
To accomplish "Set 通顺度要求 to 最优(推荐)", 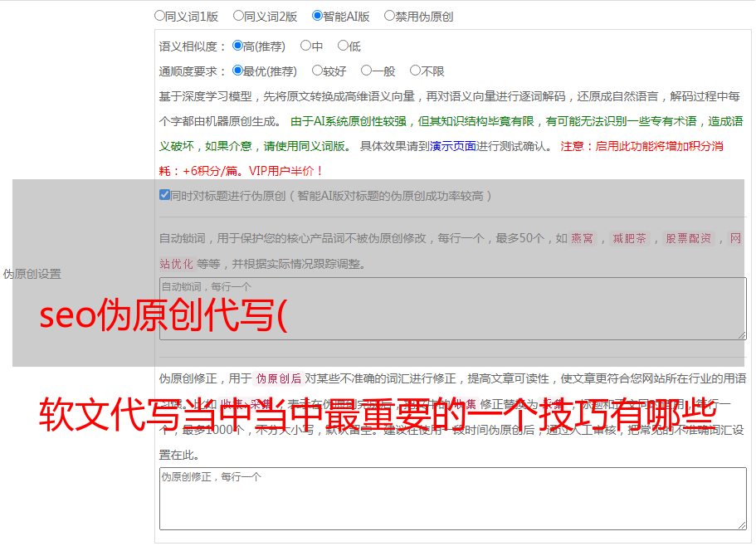I will coord(237,71).
